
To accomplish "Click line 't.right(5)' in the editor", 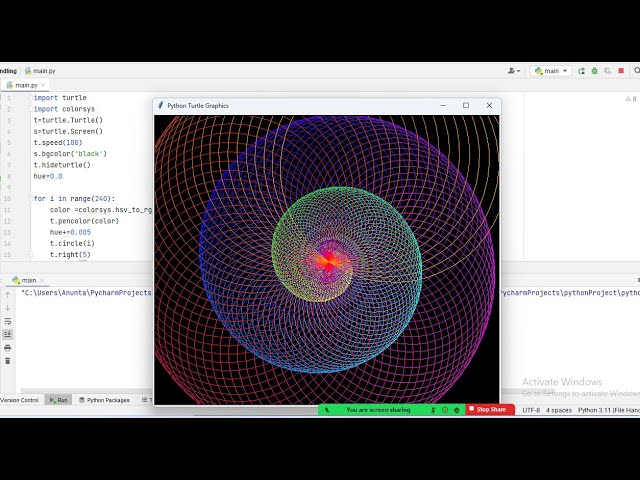I will pyautogui.click(x=70, y=255).
